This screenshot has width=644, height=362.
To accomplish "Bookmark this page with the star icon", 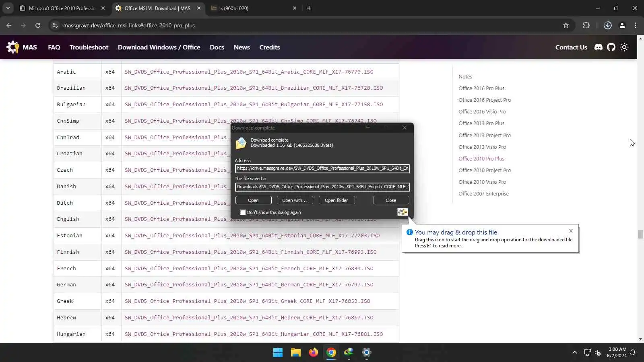I will pyautogui.click(x=566, y=25).
